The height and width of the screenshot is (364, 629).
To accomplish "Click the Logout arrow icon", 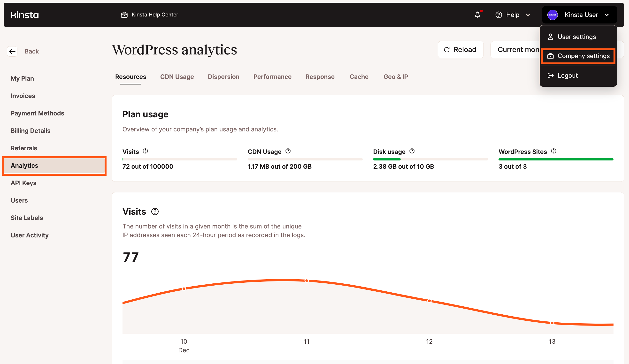I will tap(551, 75).
